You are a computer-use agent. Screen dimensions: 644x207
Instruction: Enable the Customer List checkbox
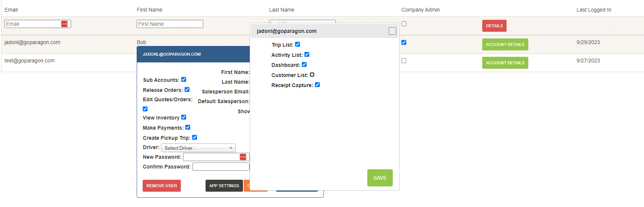(312, 75)
